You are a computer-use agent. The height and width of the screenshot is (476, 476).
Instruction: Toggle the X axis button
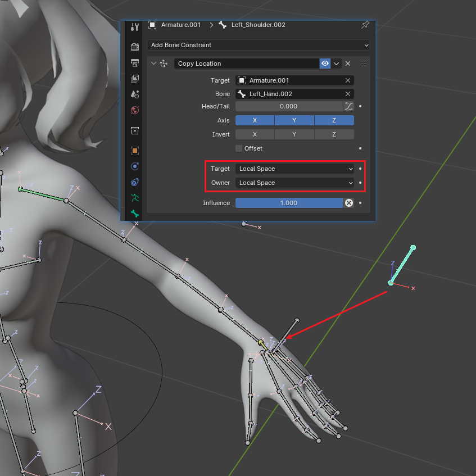[255, 120]
